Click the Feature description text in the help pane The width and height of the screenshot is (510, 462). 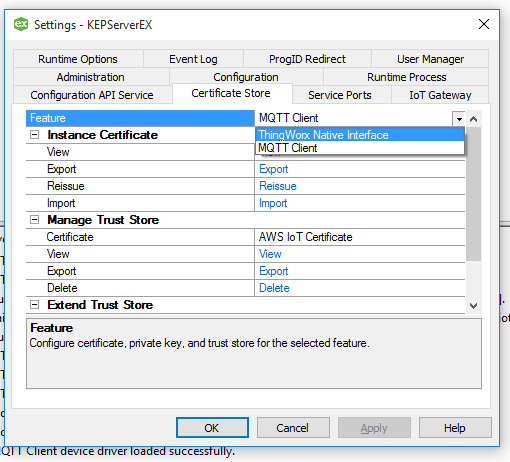pyautogui.click(x=199, y=343)
